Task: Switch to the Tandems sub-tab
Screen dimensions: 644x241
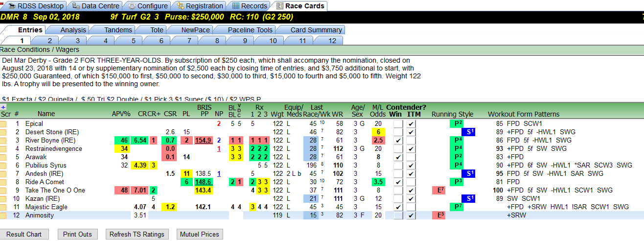Action: (118, 30)
